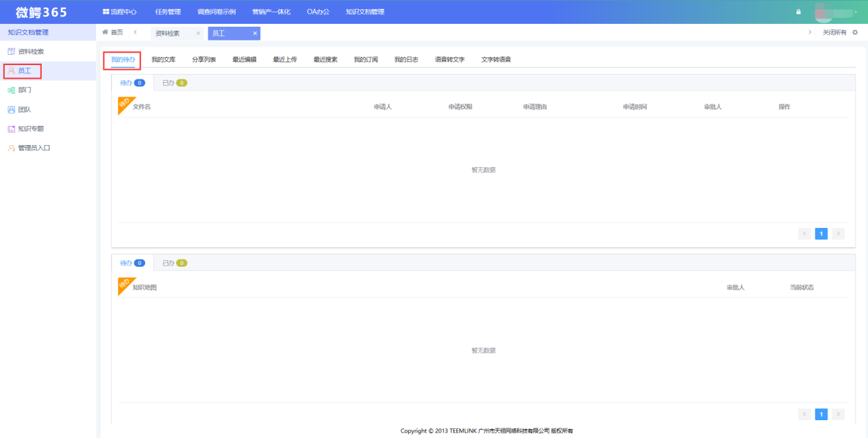Click the 首页 home icon
The width and height of the screenshot is (868, 438).
coord(105,33)
